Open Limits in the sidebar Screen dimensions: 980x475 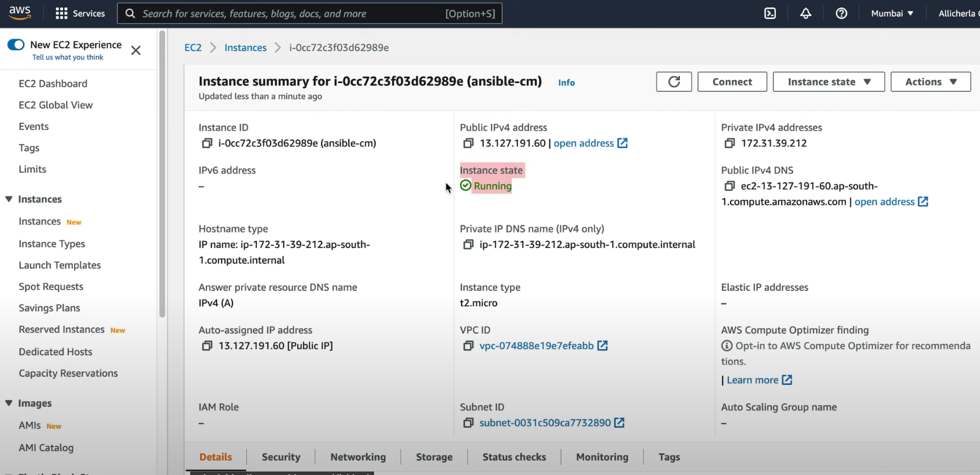pos(32,169)
